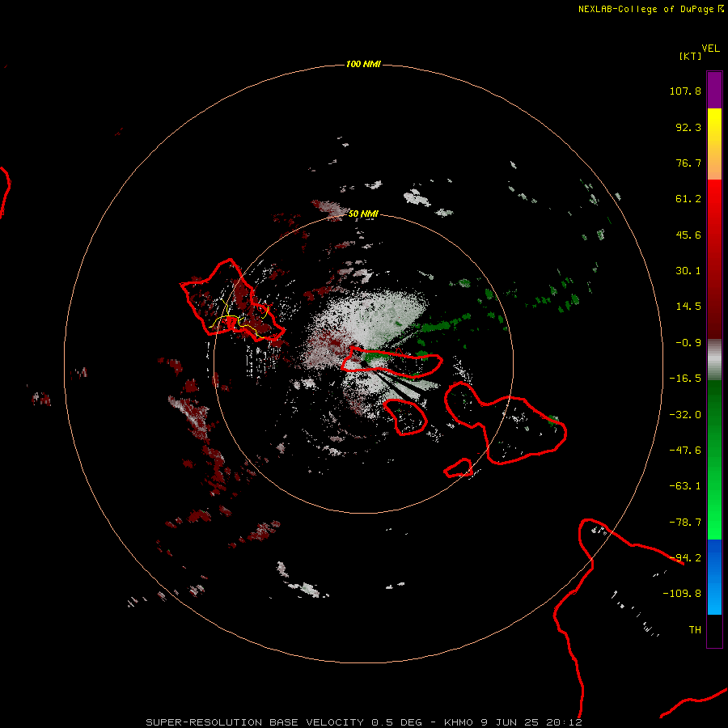Click the 76.7 scale value

688,163
